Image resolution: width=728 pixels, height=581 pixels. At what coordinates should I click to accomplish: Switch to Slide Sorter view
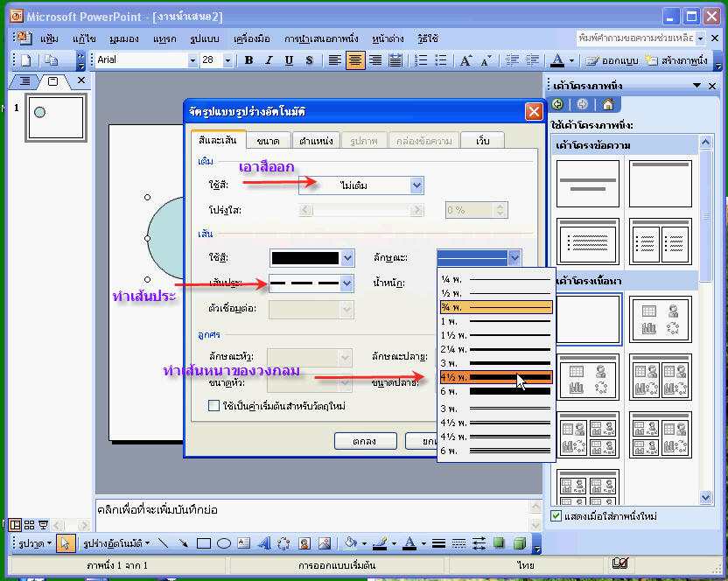click(x=29, y=525)
